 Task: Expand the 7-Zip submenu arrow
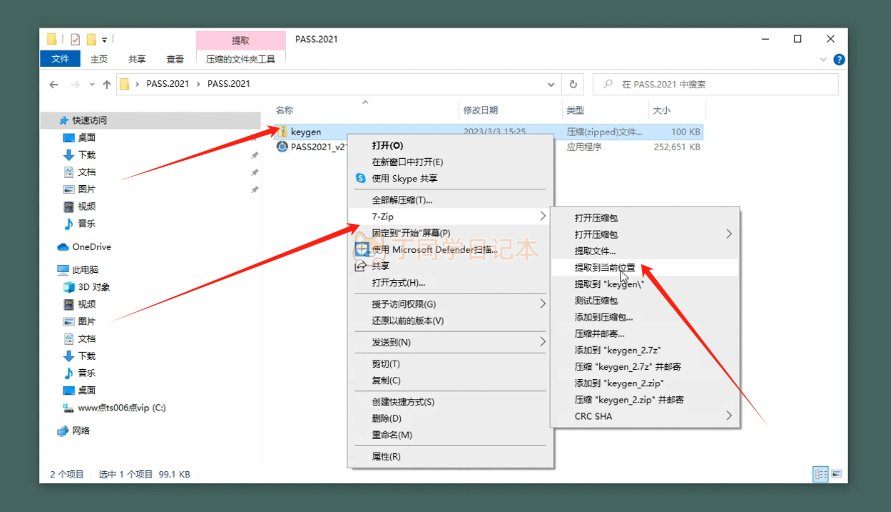[x=543, y=216]
